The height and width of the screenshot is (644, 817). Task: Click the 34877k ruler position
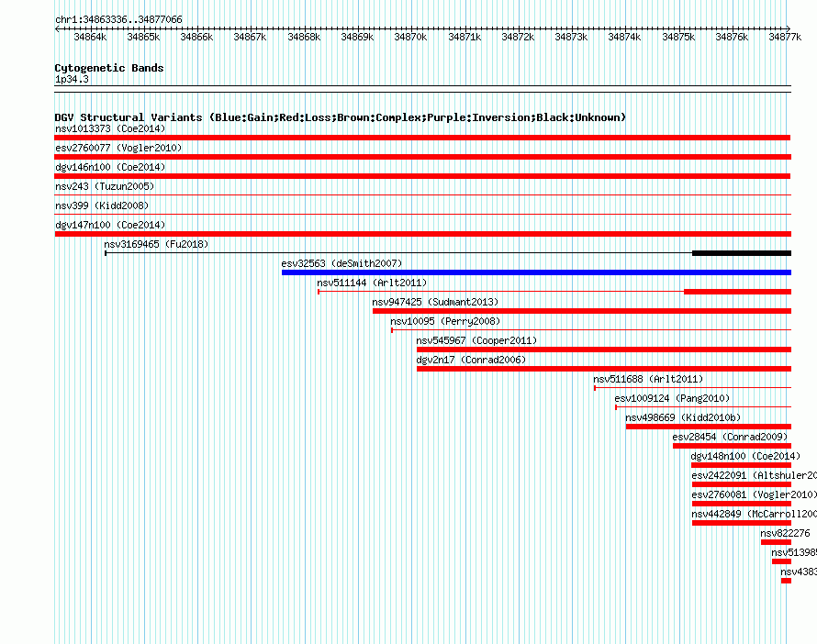pos(785,37)
